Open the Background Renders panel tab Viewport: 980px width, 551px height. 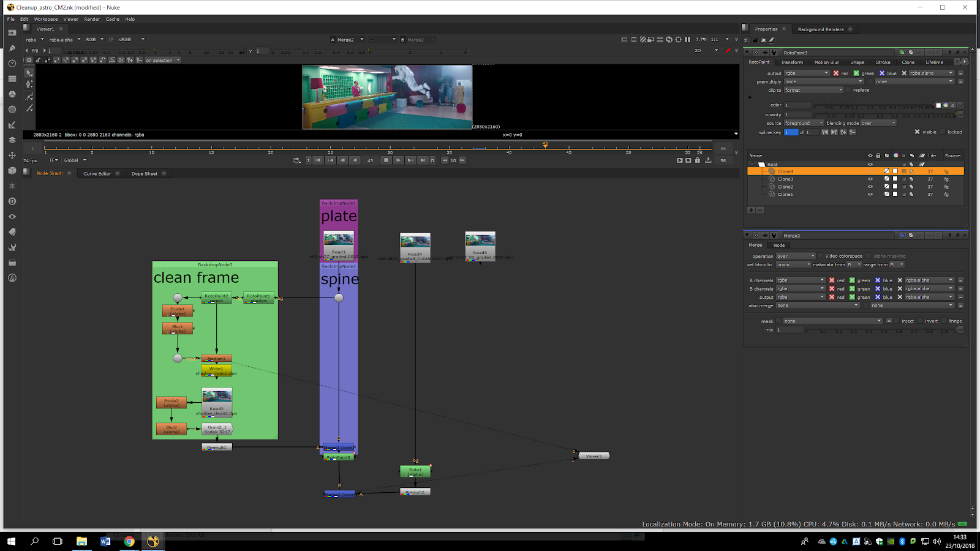820,29
